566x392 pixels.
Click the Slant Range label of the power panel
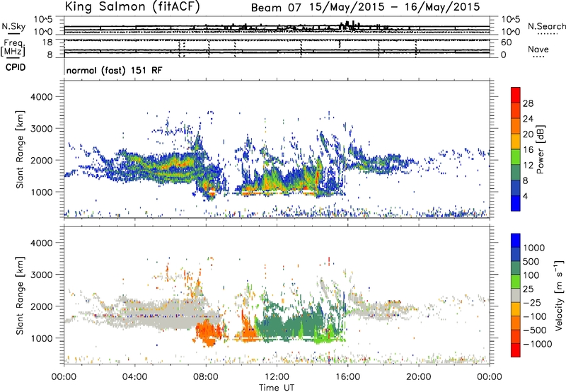tap(20, 149)
